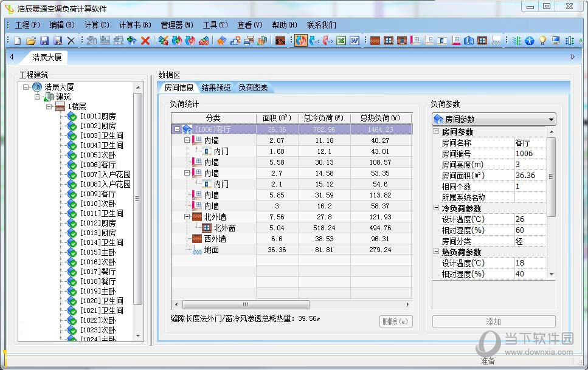Click the orange house icon in toolbar

(221, 41)
